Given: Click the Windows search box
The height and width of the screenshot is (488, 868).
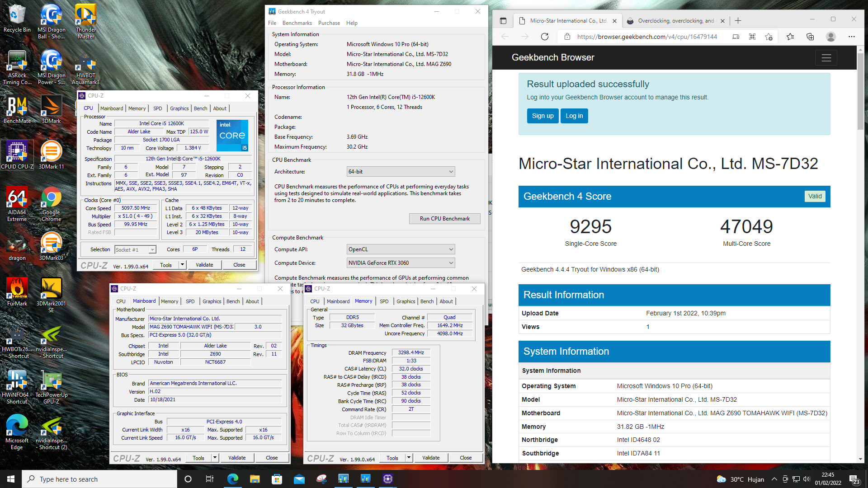Looking at the screenshot, I should tap(99, 479).
